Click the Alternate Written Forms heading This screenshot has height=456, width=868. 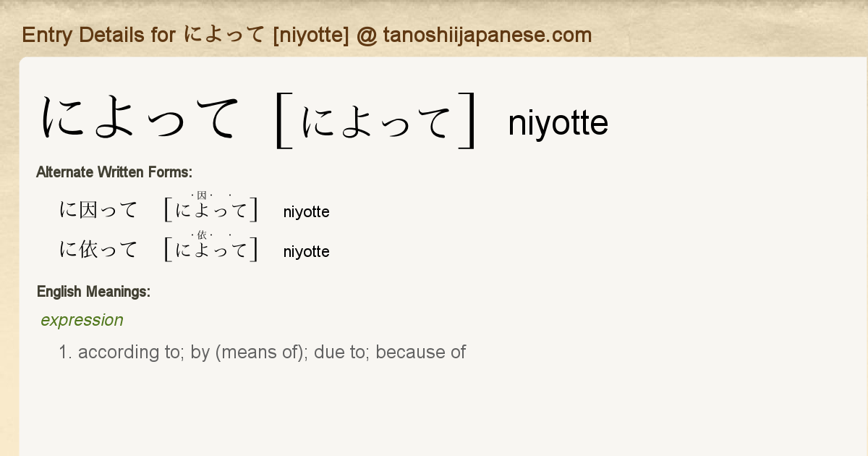(114, 172)
